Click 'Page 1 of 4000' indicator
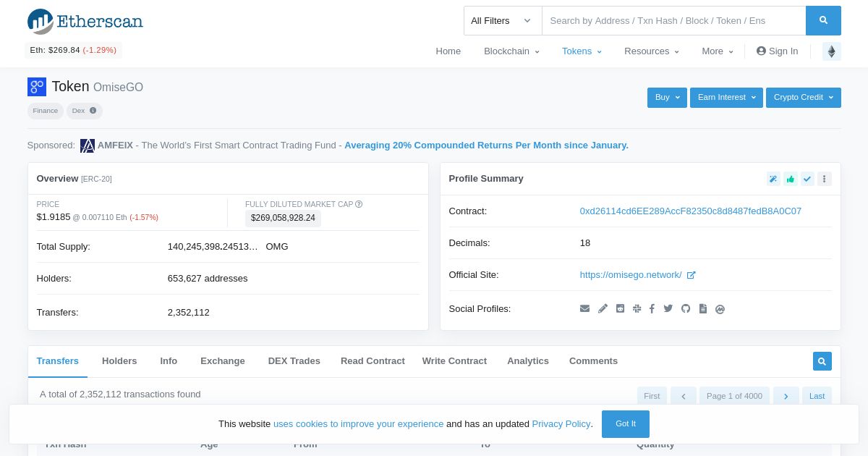The width and height of the screenshot is (868, 456). 735,396
